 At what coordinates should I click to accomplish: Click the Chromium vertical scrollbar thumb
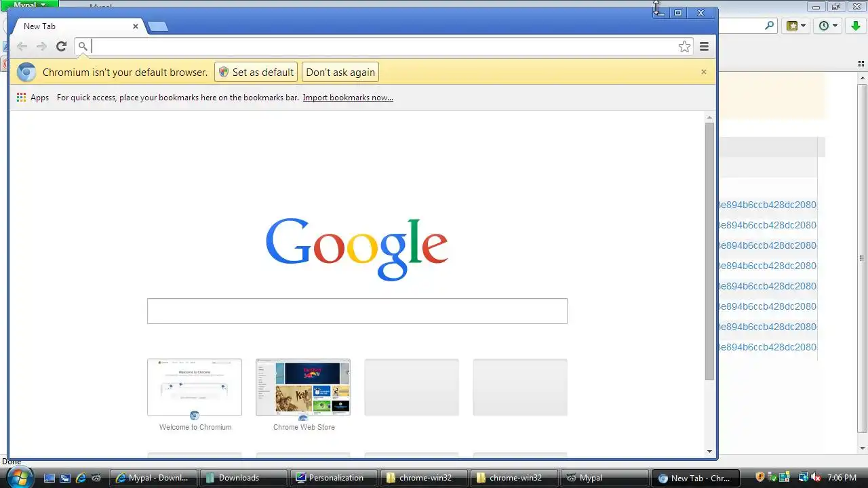(709, 251)
